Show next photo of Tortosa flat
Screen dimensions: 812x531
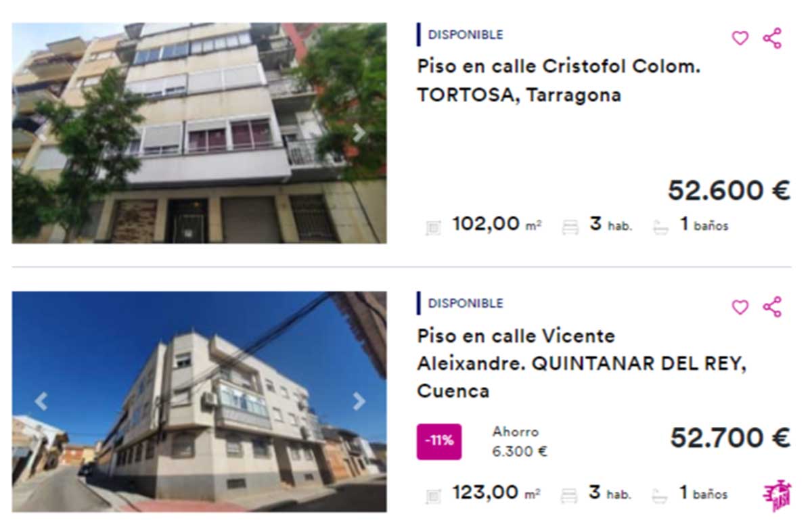click(x=359, y=133)
